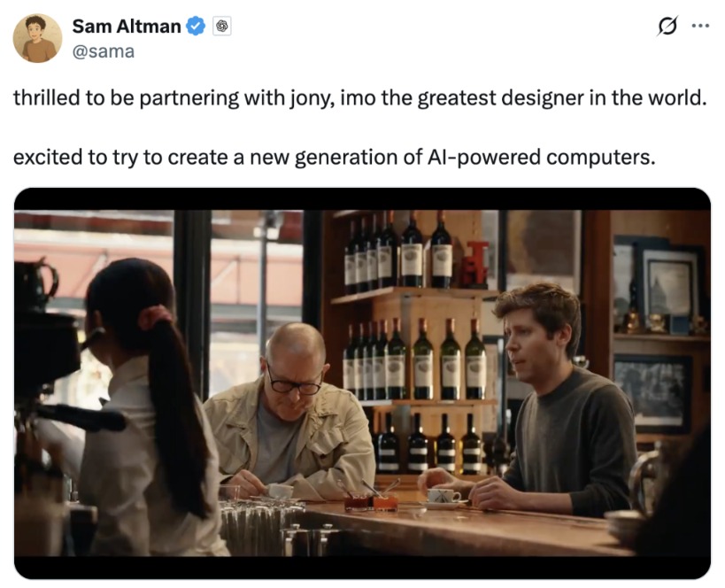
Task: Click the bald man wearing glasses in the video
Action: click(290, 412)
